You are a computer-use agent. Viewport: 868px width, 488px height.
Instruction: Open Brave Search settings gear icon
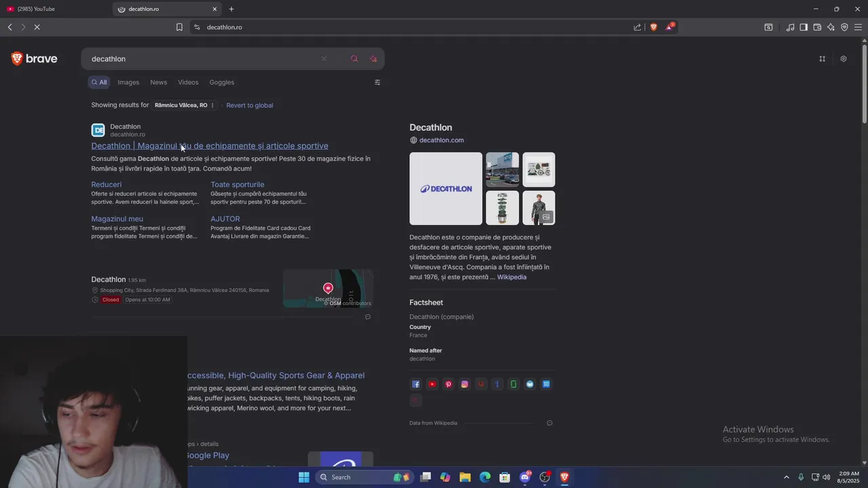[844, 59]
